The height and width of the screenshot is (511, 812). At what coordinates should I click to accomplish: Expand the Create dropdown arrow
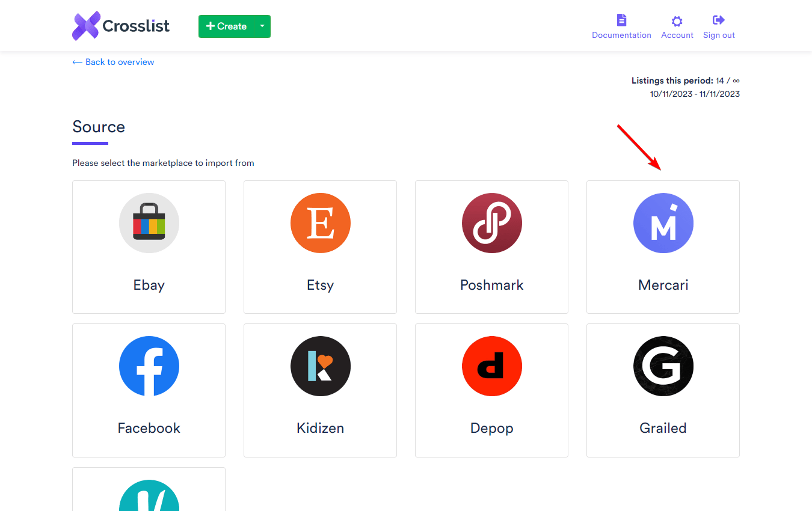[262, 26]
